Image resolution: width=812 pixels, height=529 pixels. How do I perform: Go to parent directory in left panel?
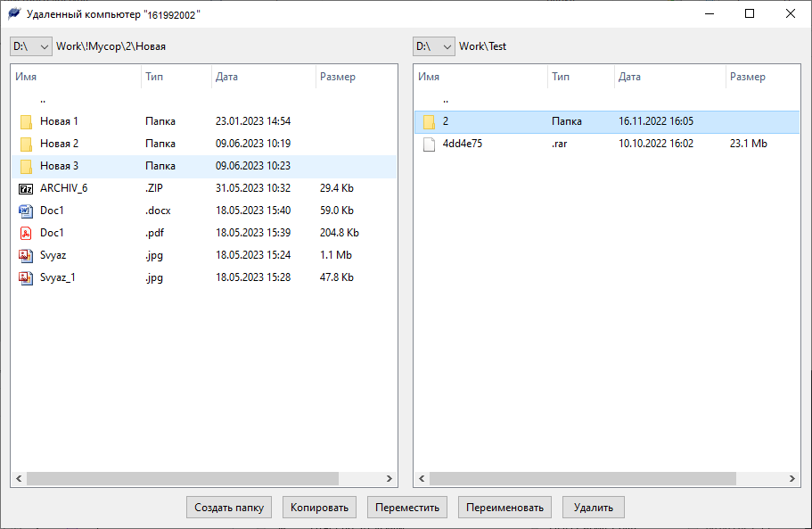point(43,100)
